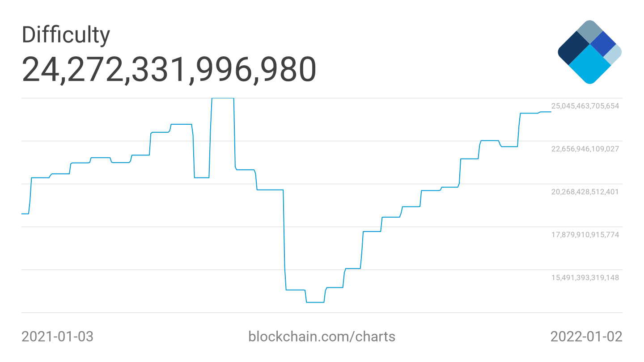Click the pale blue right corner of the logo
The height and width of the screenshot is (362, 644).
(614, 54)
